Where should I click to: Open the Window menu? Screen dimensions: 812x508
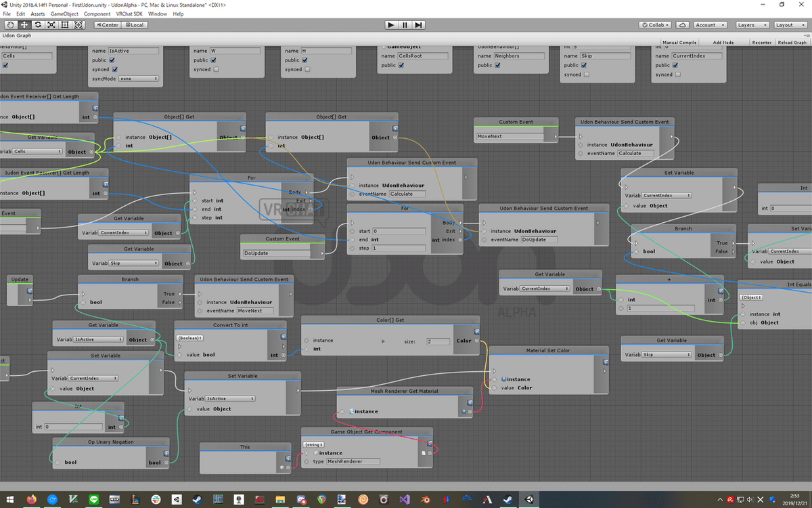[x=158, y=14]
